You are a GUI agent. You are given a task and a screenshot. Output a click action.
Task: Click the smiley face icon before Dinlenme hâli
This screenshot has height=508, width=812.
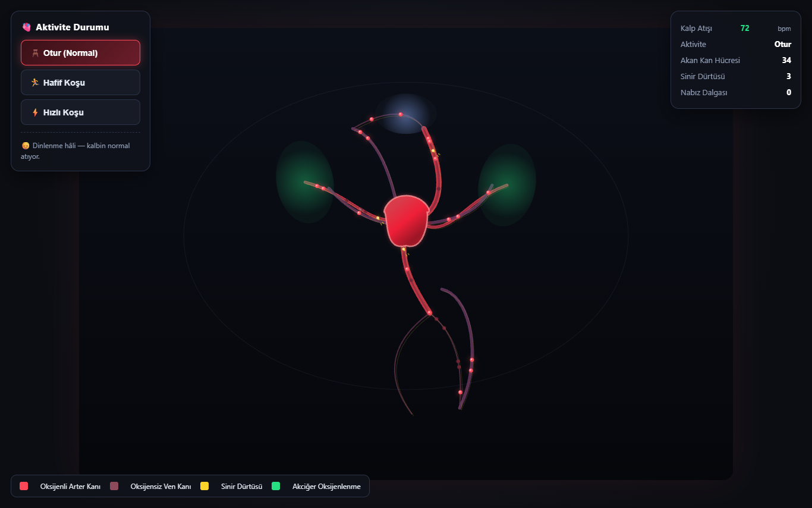point(26,146)
